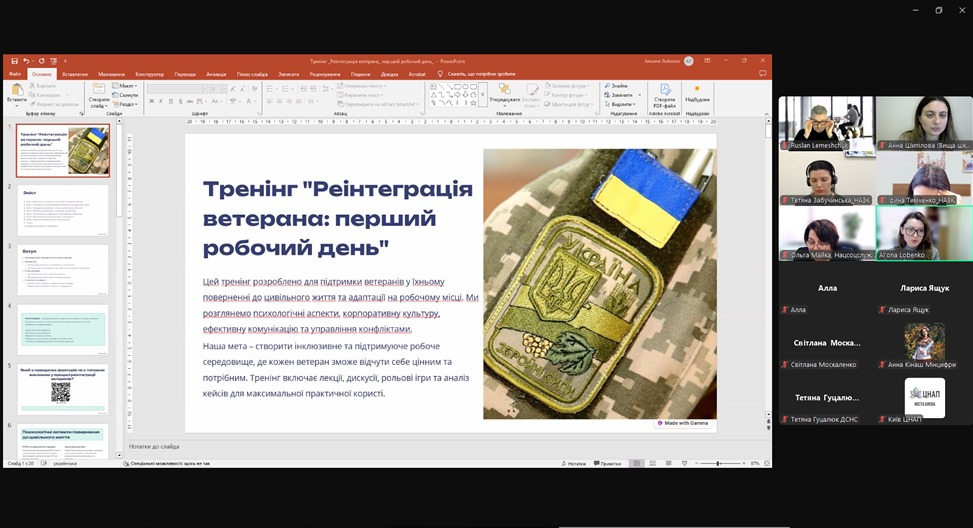Click the reading view icon in status bar
973x528 pixels.
coord(668,463)
